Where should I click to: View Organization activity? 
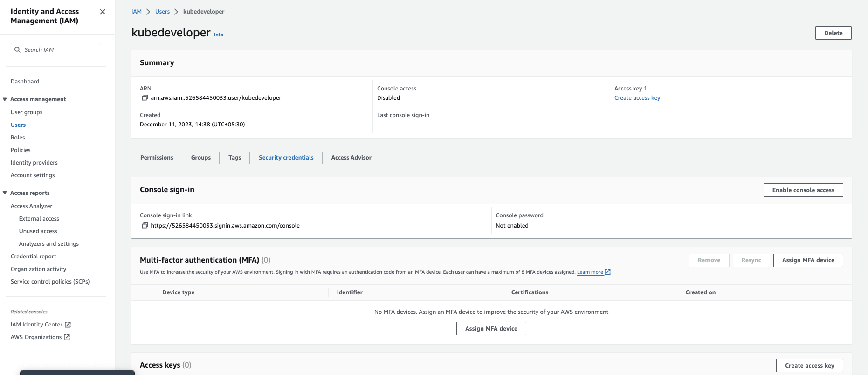[39, 269]
